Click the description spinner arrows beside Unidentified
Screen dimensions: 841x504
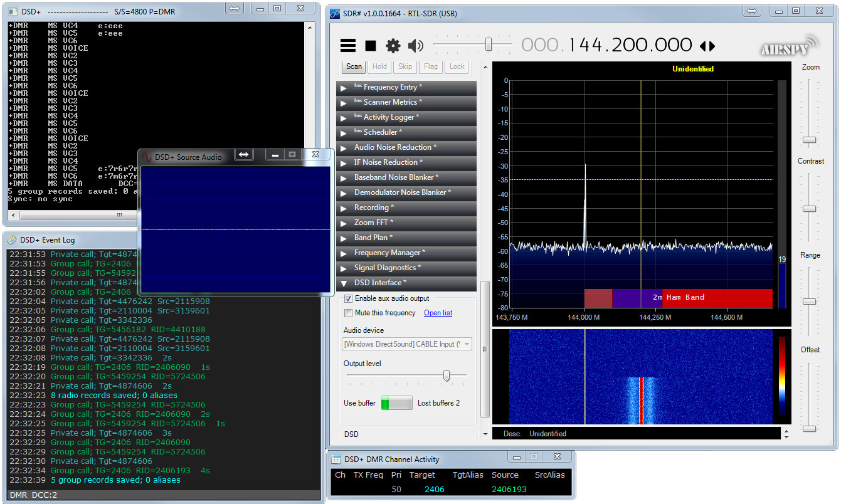click(x=786, y=434)
